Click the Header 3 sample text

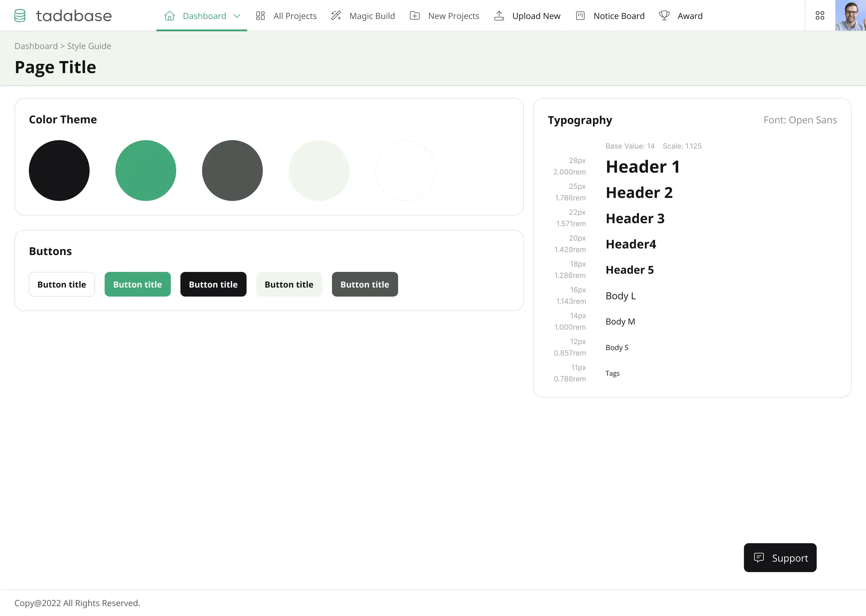coord(635,218)
